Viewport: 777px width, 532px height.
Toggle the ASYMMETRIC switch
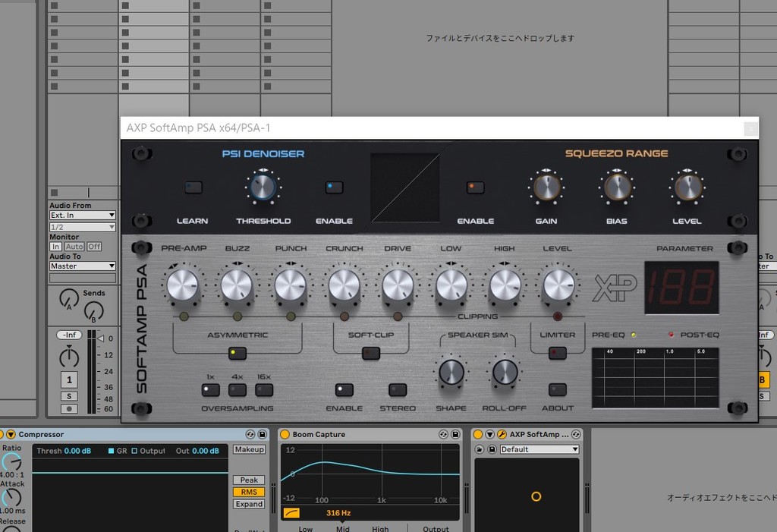click(238, 353)
